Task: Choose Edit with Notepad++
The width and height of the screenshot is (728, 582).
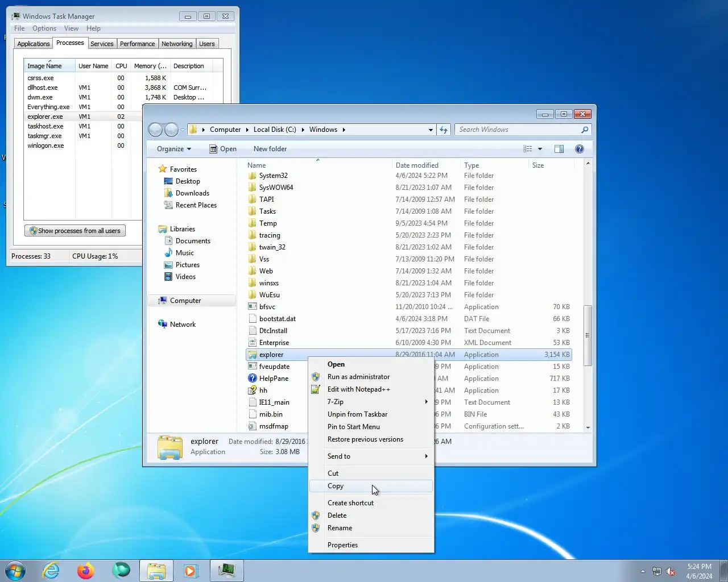Action: point(371,389)
